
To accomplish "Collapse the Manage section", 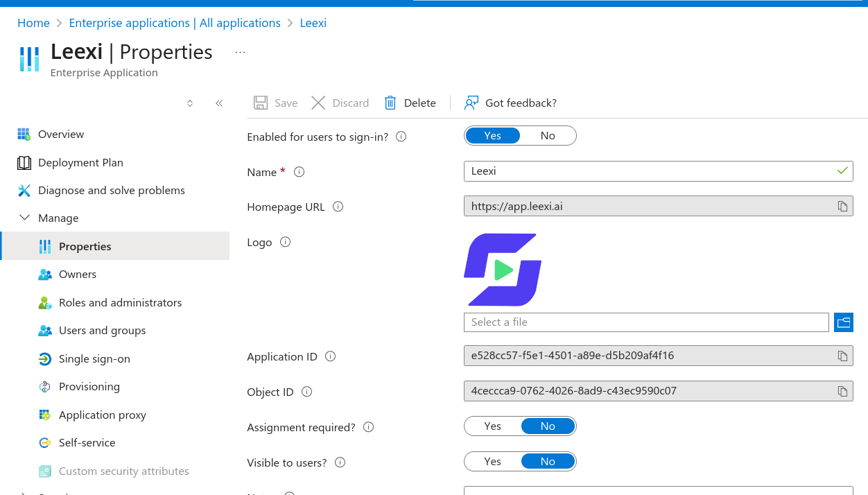I will (25, 218).
